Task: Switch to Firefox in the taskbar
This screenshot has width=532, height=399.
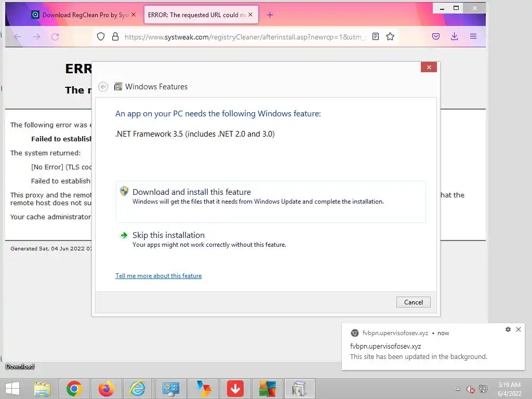Action: (x=106, y=389)
